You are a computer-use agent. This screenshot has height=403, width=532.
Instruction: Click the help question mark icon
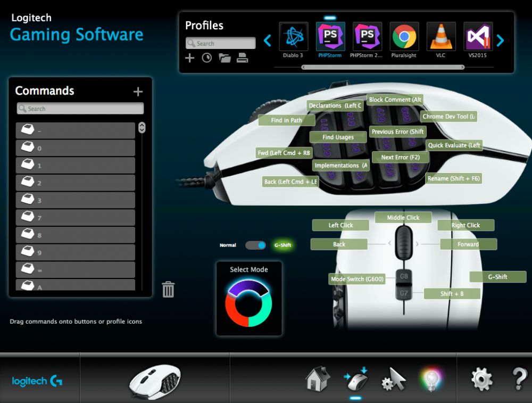(519, 379)
